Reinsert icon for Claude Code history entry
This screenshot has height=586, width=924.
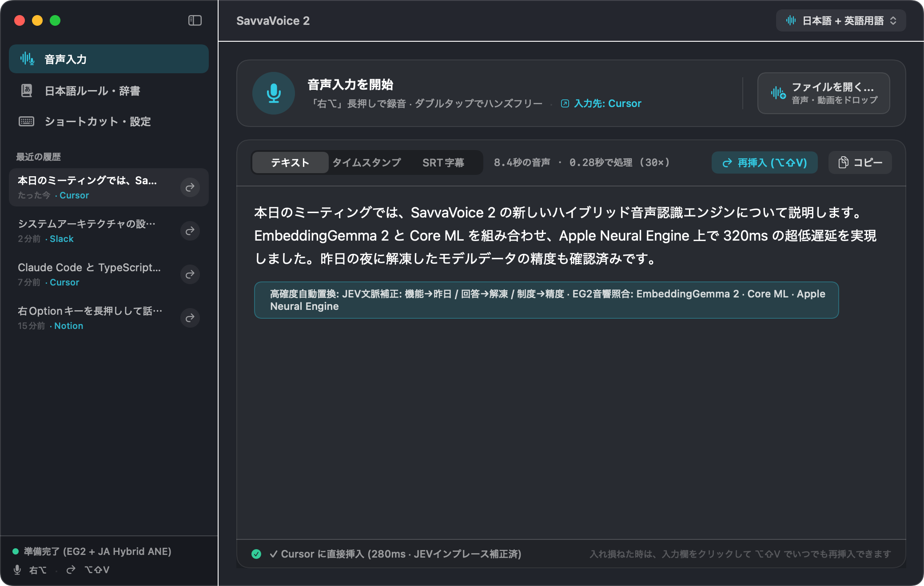[190, 274]
